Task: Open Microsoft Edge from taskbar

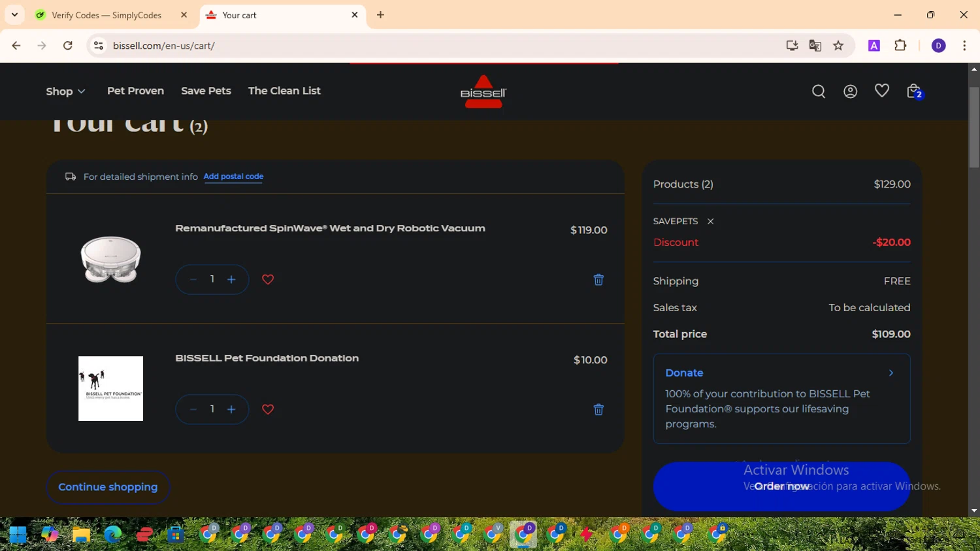Action: click(112, 534)
